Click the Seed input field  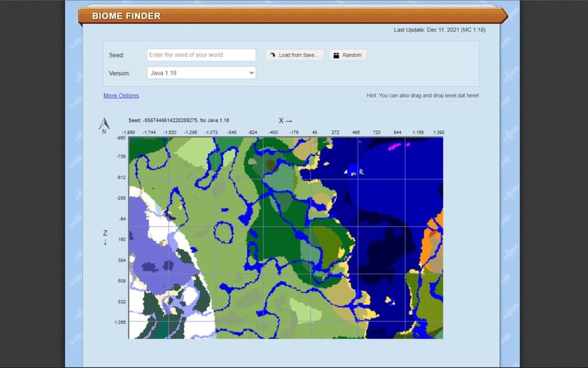pos(202,55)
